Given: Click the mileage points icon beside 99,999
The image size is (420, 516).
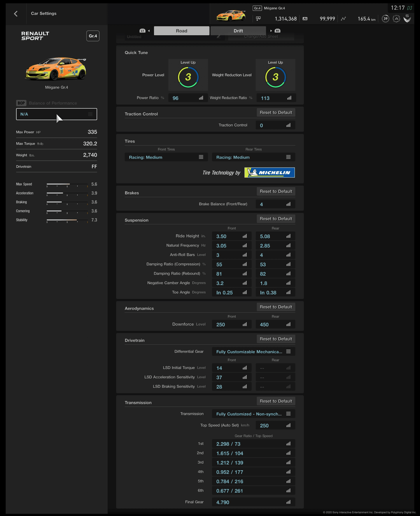Looking at the screenshot, I should (x=305, y=19).
